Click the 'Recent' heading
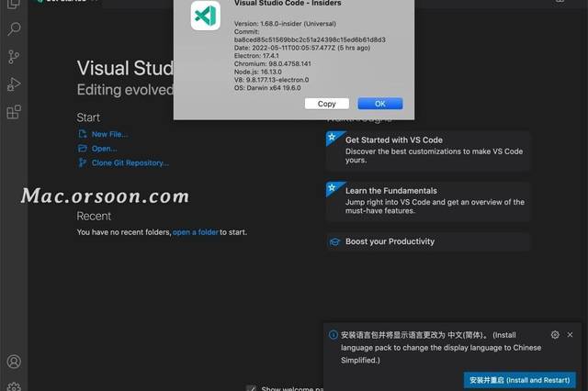The image size is (588, 391). (94, 216)
